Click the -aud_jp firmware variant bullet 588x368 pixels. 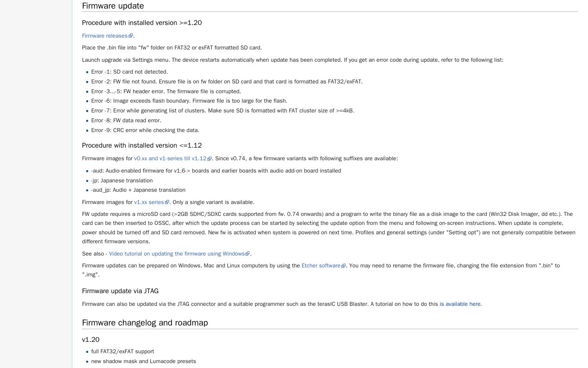[138, 190]
